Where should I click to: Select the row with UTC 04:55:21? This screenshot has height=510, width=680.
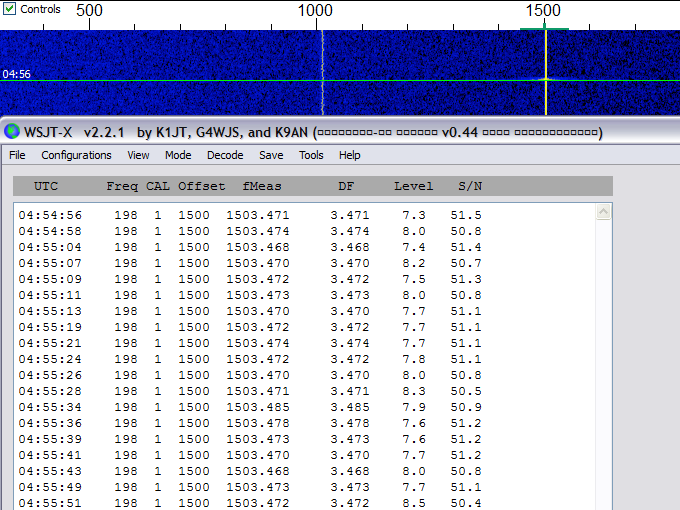coord(250,343)
